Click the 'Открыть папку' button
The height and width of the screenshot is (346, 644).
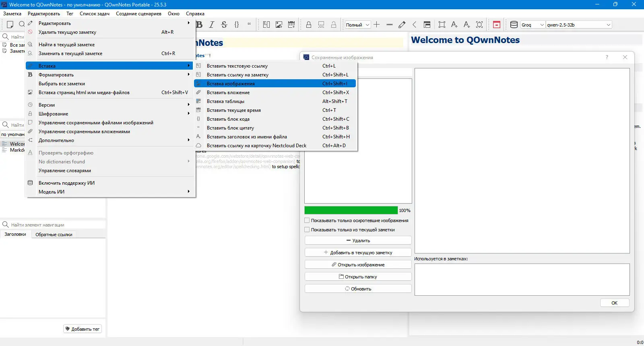tap(358, 277)
